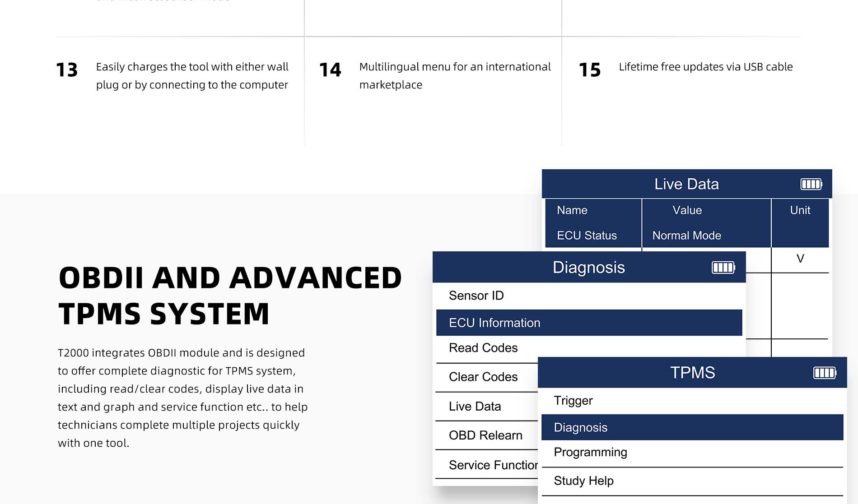Click the battery icon in TPMS header
858x504 pixels.
[825, 373]
